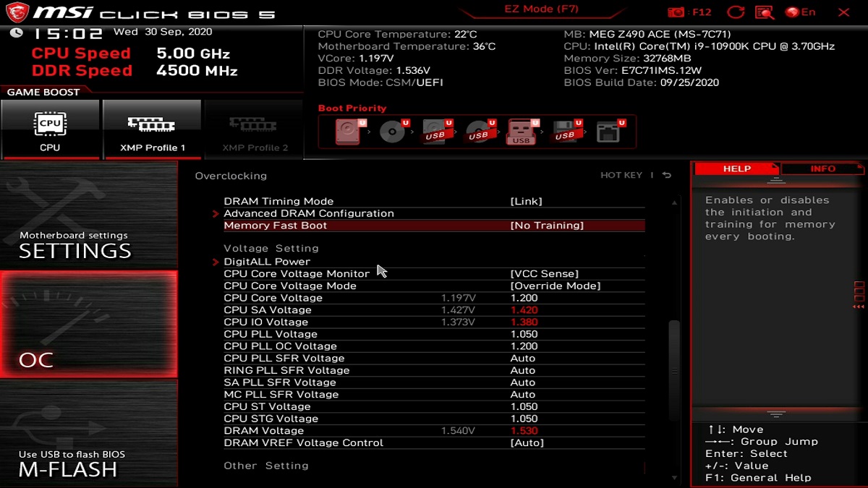868x488 pixels.
Task: Open the HOT KEY list
Action: pos(621,176)
